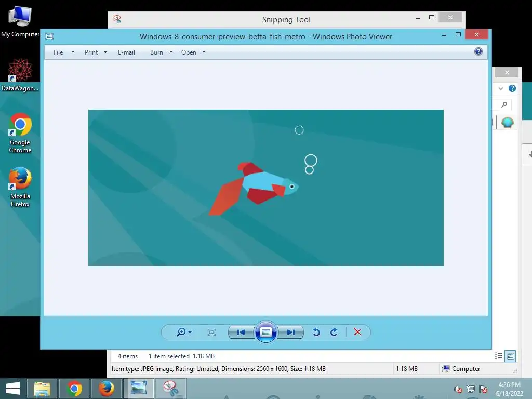Expand the File dropdown arrow
532x399 pixels.
click(73, 52)
